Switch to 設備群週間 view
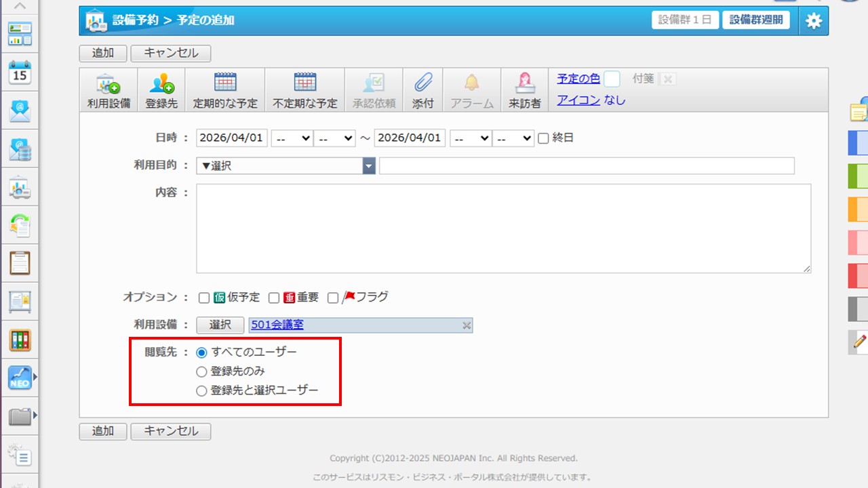This screenshot has width=868, height=488. point(755,20)
